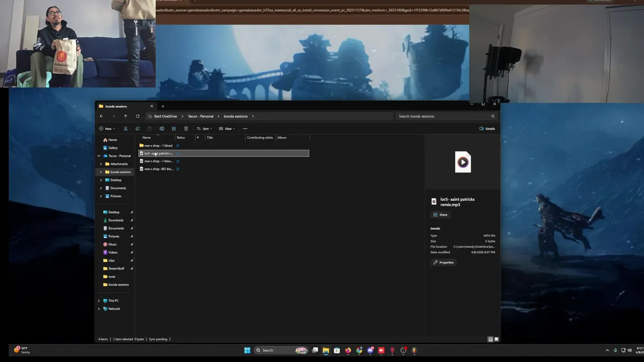Click the volume icon in system tray
The width and height of the screenshot is (644, 362).
[629, 350]
